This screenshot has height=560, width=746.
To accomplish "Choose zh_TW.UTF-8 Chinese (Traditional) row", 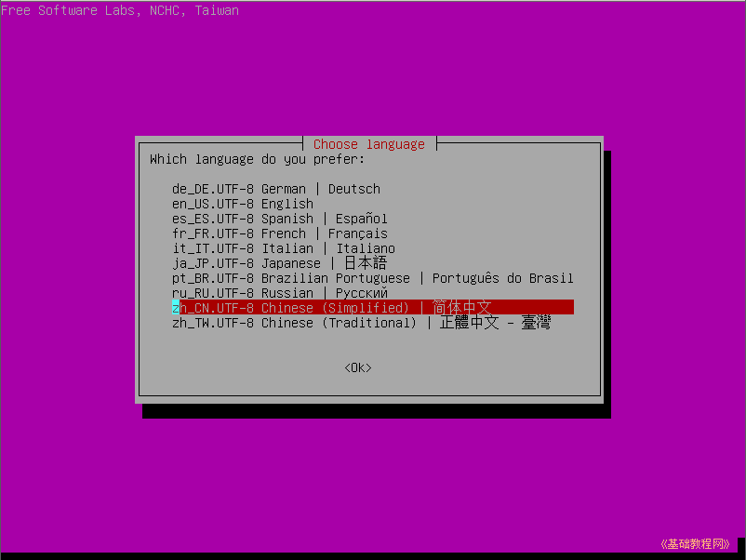I will click(362, 323).
